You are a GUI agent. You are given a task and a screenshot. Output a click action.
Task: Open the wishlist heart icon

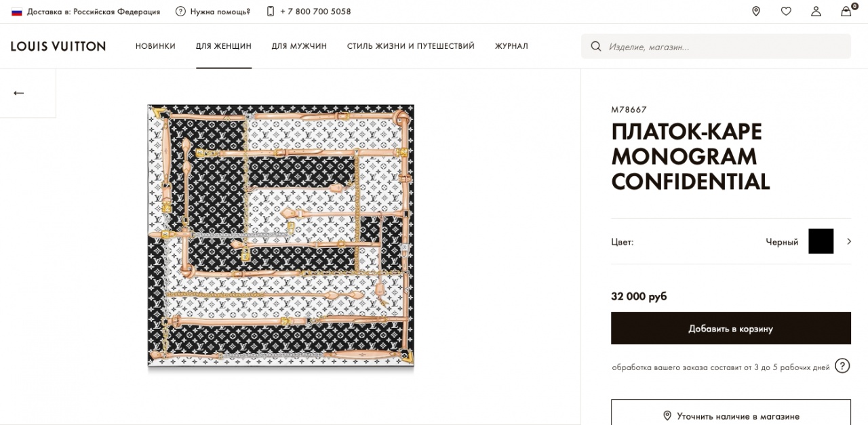[x=786, y=12]
